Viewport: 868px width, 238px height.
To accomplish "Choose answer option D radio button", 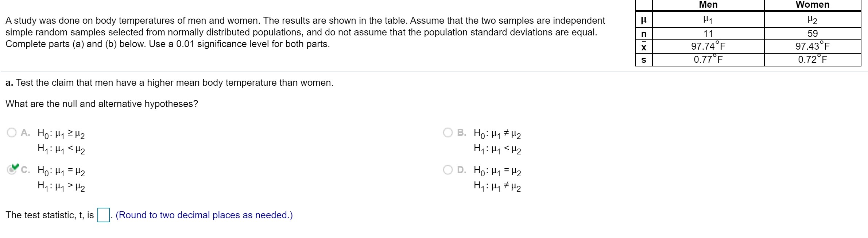I will tap(448, 170).
